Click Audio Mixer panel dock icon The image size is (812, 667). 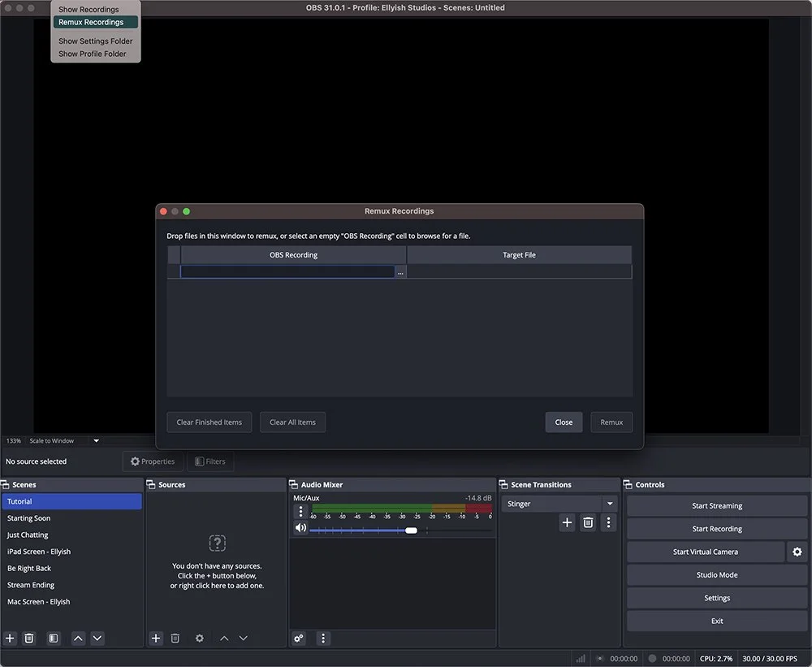pos(294,484)
